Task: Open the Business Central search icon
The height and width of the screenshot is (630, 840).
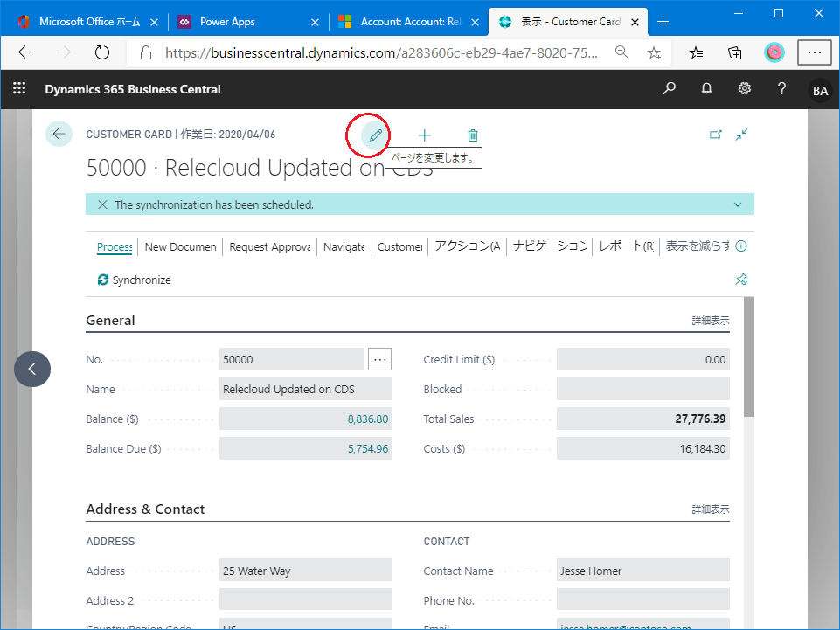Action: 669,88
